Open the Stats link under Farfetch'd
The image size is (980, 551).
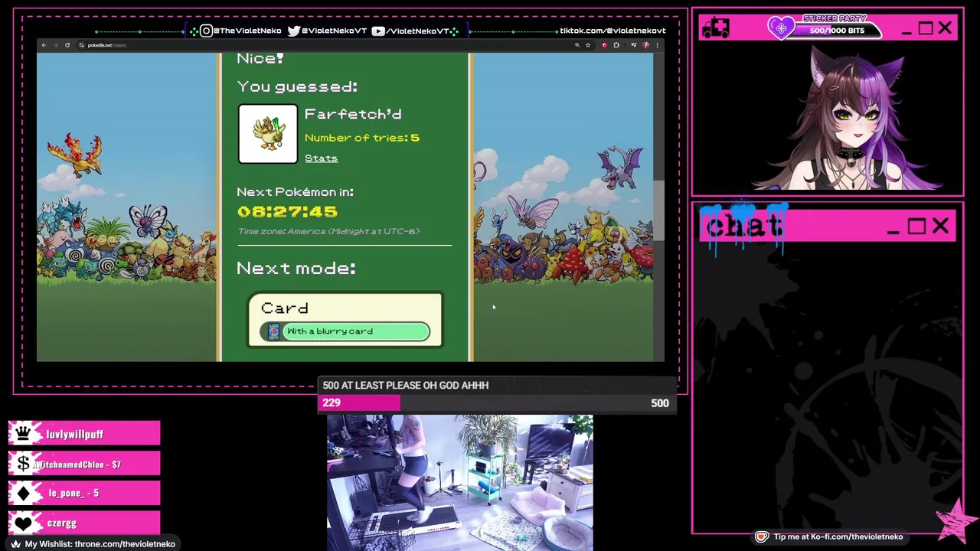point(321,158)
